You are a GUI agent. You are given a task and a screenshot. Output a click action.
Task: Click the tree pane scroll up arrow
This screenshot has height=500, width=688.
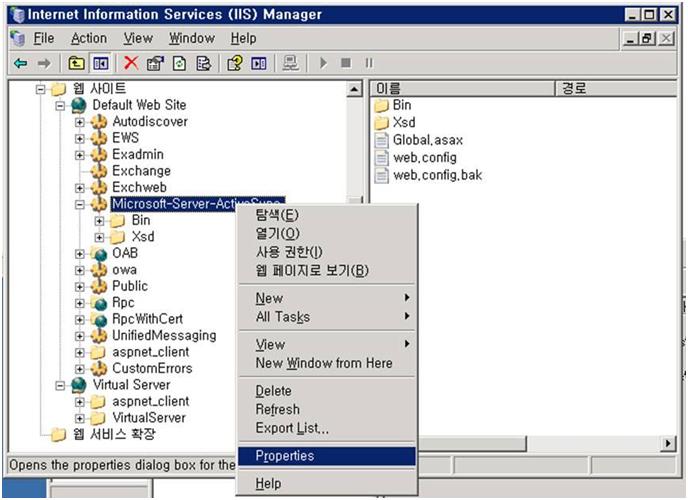pyautogui.click(x=354, y=89)
